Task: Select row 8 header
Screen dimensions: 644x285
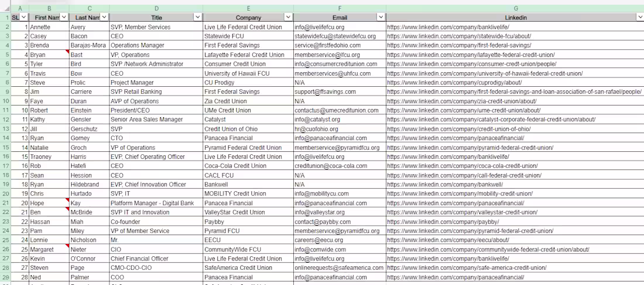Action: tap(5, 83)
